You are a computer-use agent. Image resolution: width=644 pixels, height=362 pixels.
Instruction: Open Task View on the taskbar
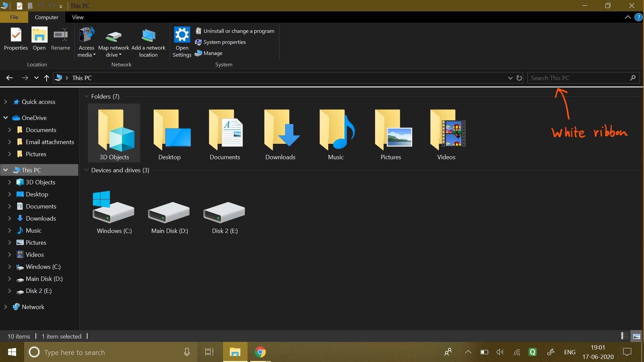[209, 352]
